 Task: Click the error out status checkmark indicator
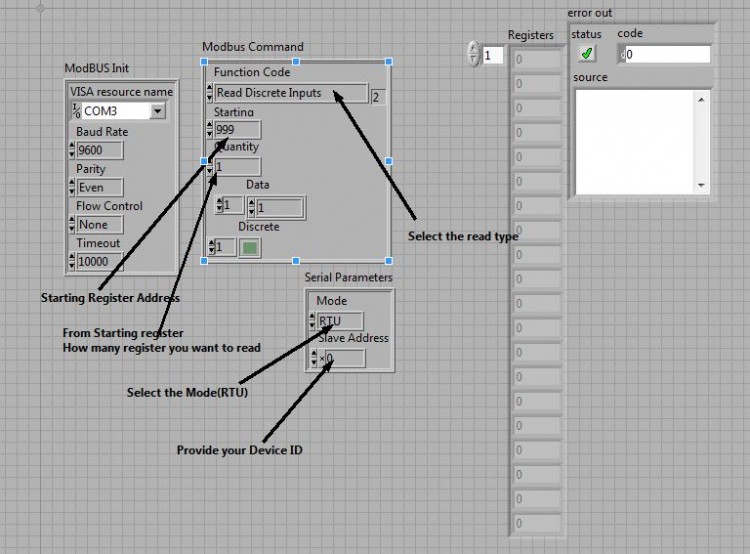(x=587, y=53)
